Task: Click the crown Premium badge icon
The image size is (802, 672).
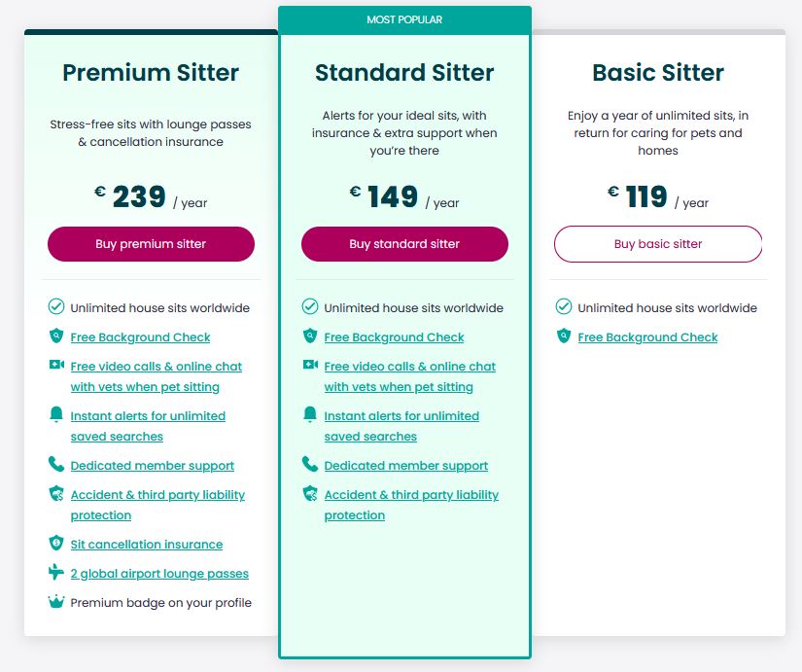Action: pyautogui.click(x=56, y=602)
